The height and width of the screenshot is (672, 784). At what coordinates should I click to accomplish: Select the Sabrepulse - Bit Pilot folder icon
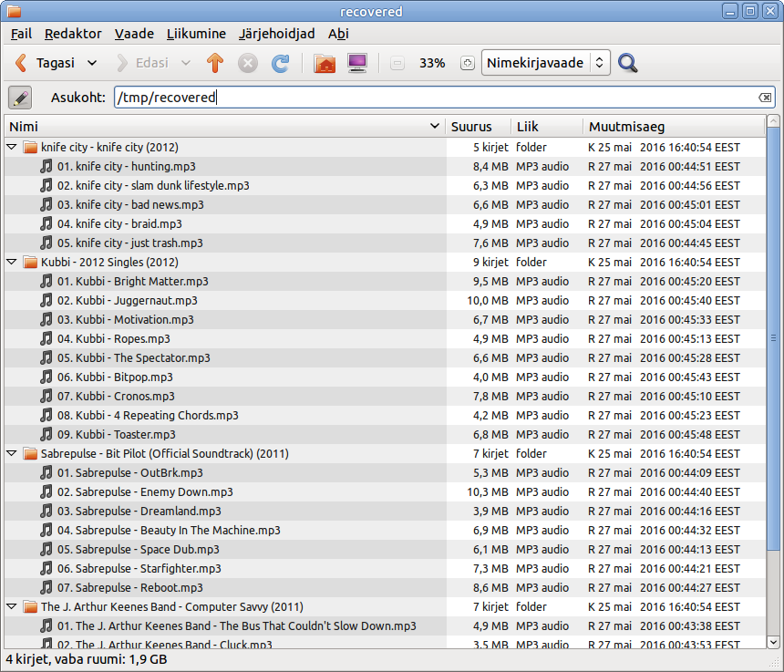point(30,453)
